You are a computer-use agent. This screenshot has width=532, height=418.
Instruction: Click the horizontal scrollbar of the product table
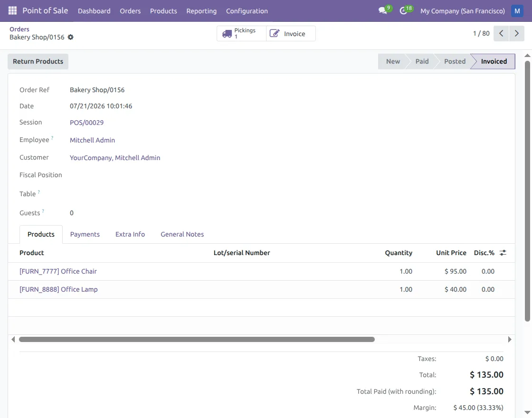(197, 339)
